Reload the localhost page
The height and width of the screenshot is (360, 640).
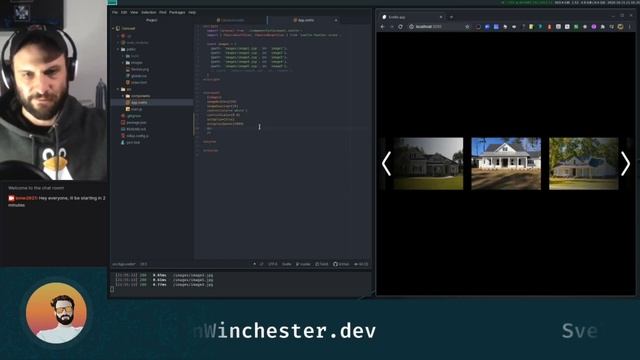400,27
